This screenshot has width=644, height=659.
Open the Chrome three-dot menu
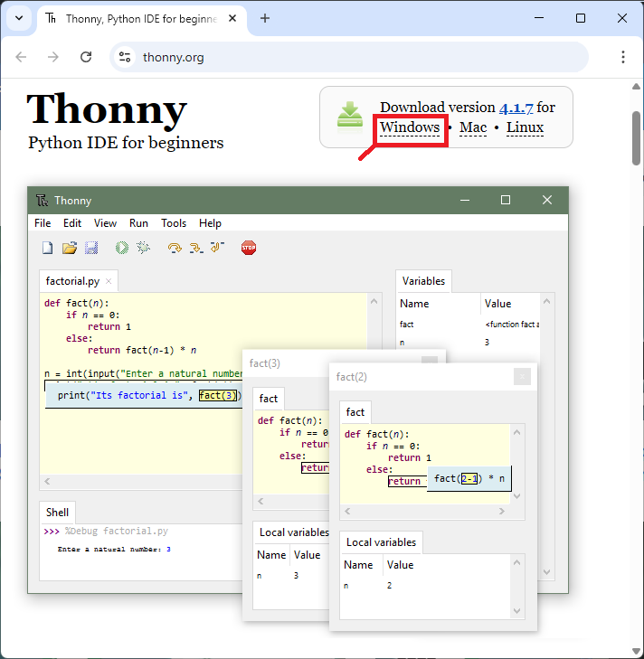click(x=623, y=57)
